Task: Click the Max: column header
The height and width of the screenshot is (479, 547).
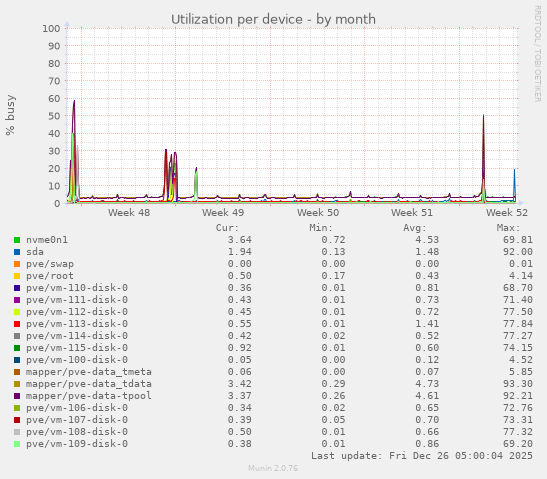Action: [x=509, y=228]
